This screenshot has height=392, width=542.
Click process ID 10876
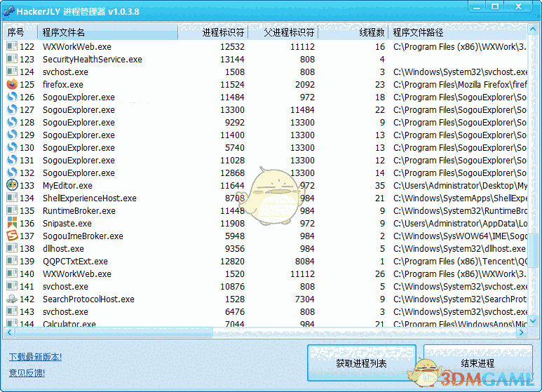[232, 287]
